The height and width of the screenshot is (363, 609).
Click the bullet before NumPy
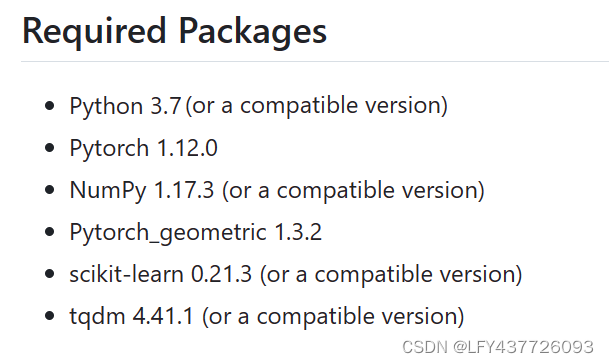[x=49, y=190]
